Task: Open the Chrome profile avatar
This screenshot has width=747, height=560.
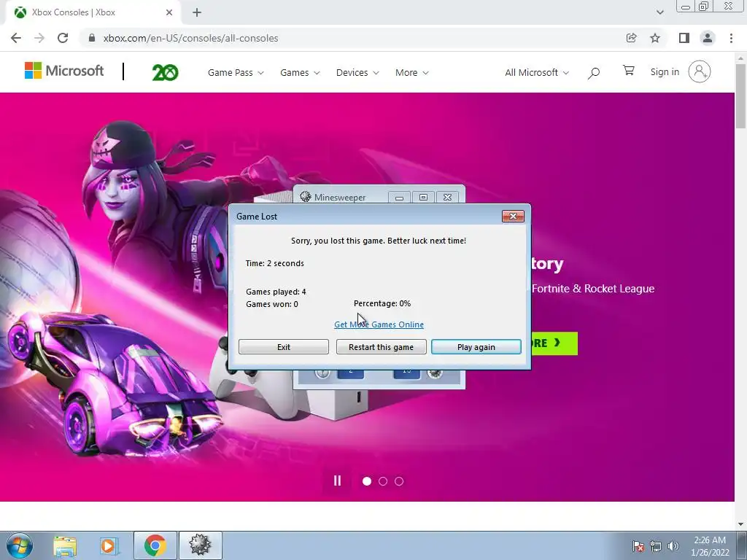Action: point(708,38)
